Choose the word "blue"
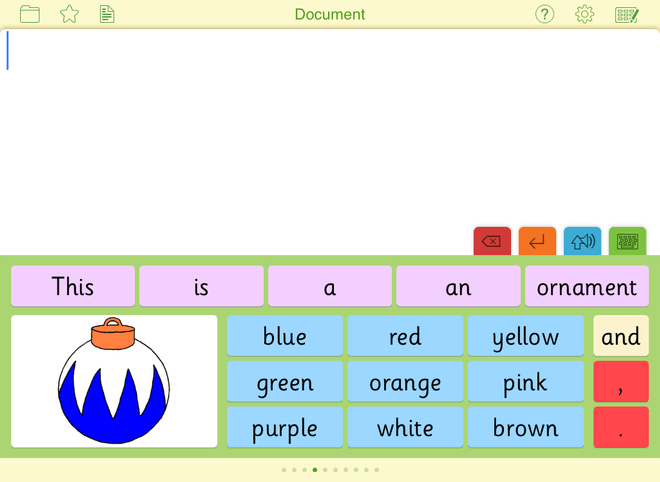This screenshot has height=482, width=660. [285, 337]
